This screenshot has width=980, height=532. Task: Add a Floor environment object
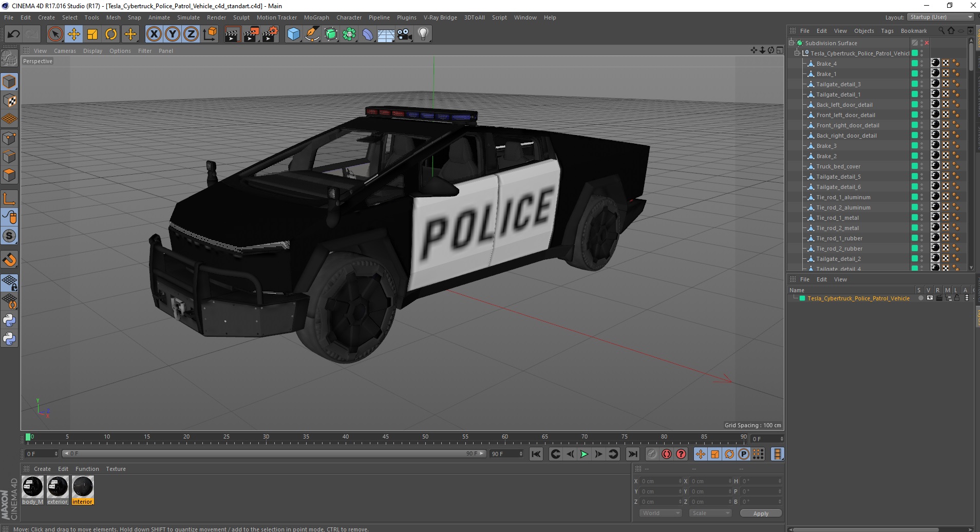coord(386,34)
